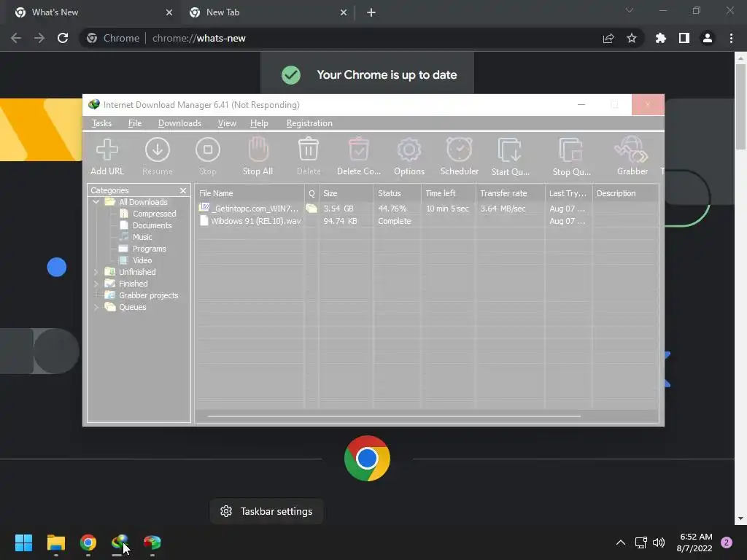Open a new Chrome tab
The height and width of the screenshot is (560, 747).
[371, 12]
